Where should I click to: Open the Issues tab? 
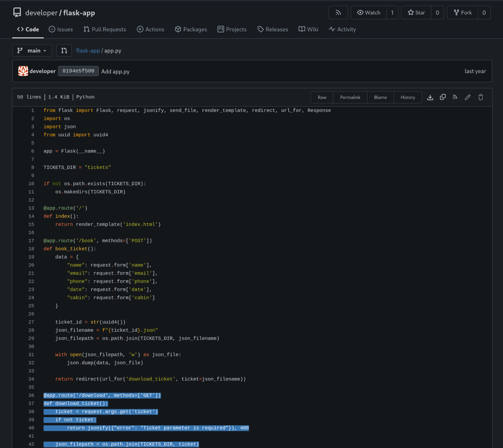pyautogui.click(x=61, y=29)
